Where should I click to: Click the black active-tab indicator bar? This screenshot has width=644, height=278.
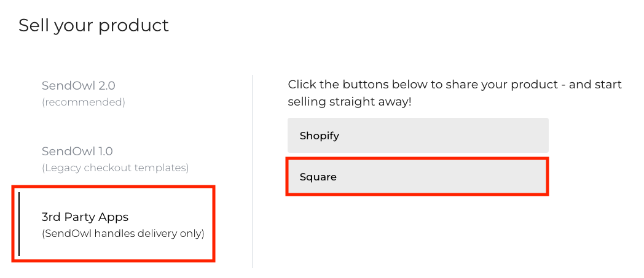[19, 224]
